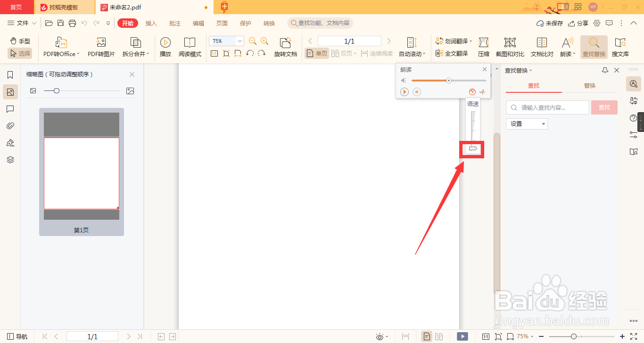
Task: Open the 设置 dropdown in find panel
Action: (527, 124)
